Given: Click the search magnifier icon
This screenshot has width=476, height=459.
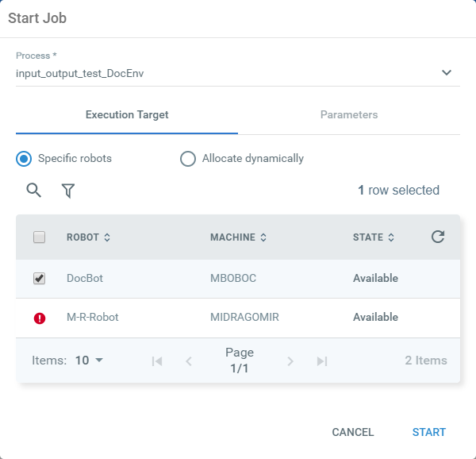Looking at the screenshot, I should tap(33, 191).
